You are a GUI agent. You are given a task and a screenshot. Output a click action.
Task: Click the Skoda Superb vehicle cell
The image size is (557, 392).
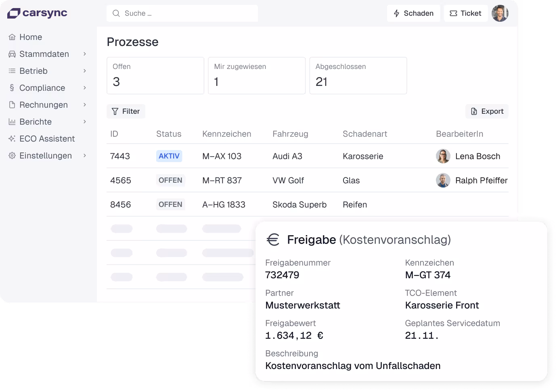click(x=299, y=204)
